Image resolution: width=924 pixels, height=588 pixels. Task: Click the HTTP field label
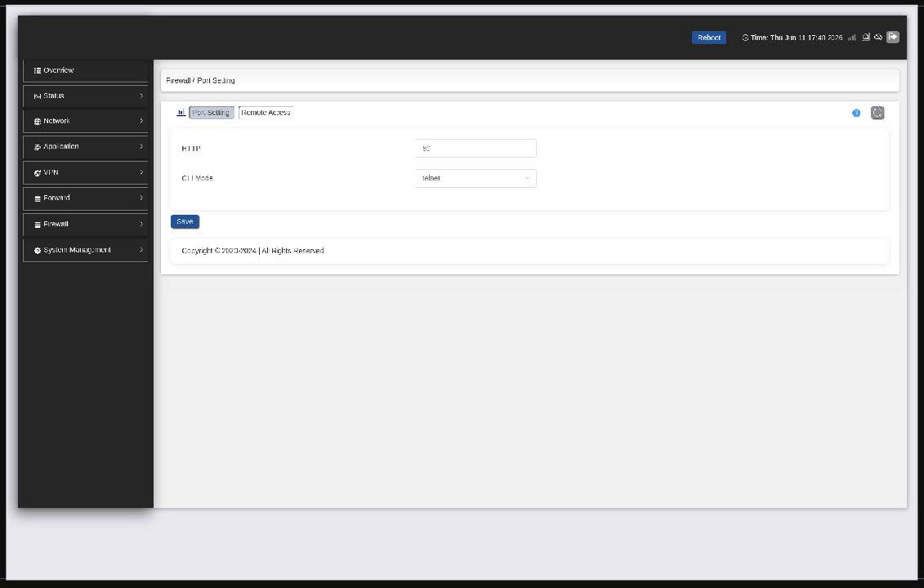pos(191,149)
